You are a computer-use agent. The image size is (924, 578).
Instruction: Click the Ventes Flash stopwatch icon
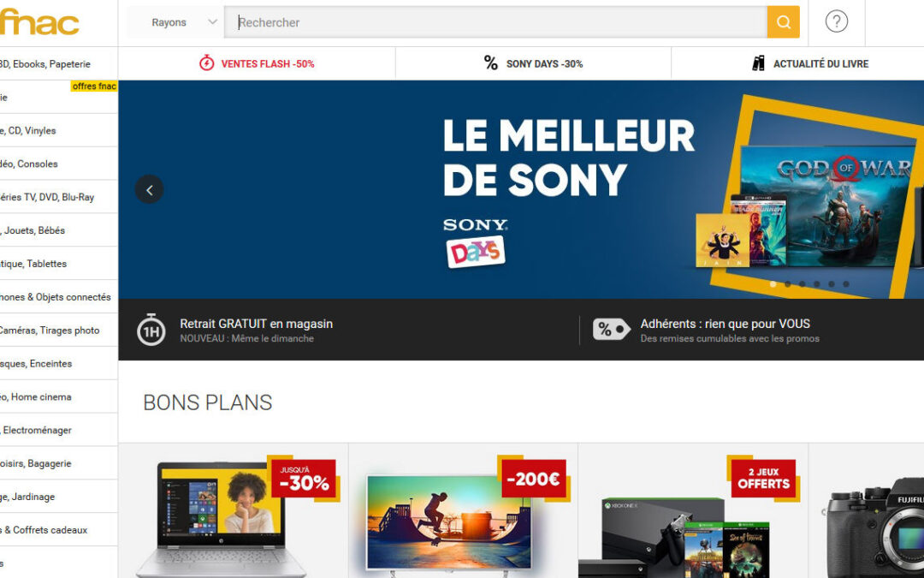206,63
